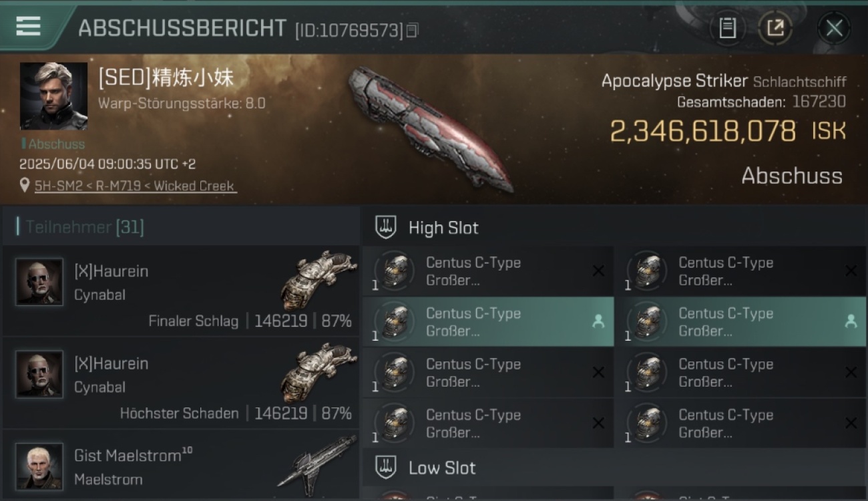This screenshot has width=868, height=501.
Task: Click Apocalypse Striker ship name
Action: 674,81
